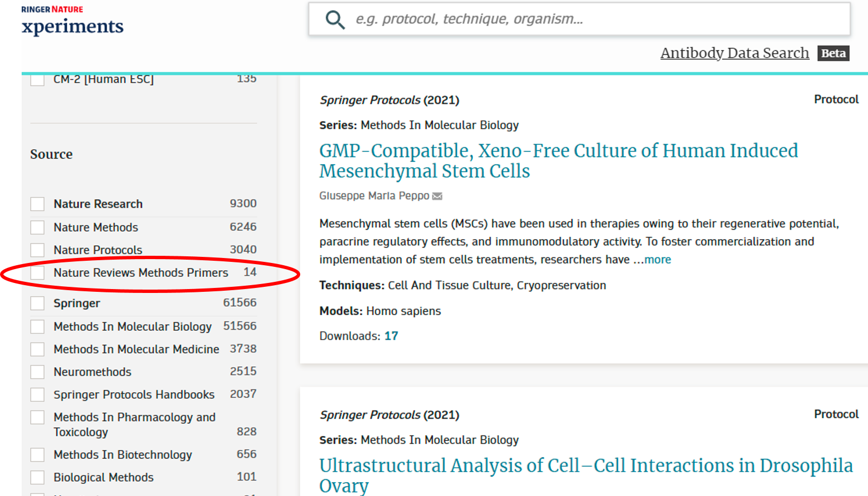The width and height of the screenshot is (868, 496).
Task: Select the Nature Reviews Methods Primers checkbox
Action: [x=38, y=273]
